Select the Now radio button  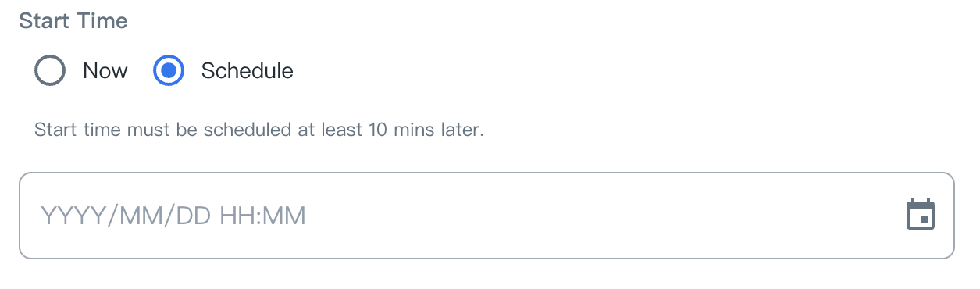(50, 71)
